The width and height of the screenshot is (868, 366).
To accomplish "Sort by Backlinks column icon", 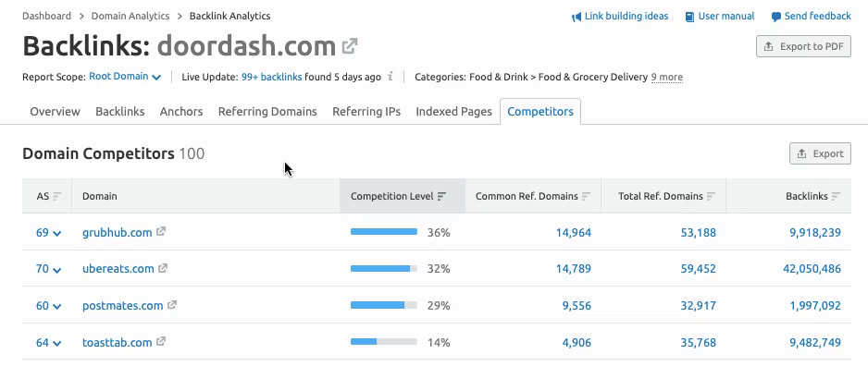I will click(x=836, y=196).
